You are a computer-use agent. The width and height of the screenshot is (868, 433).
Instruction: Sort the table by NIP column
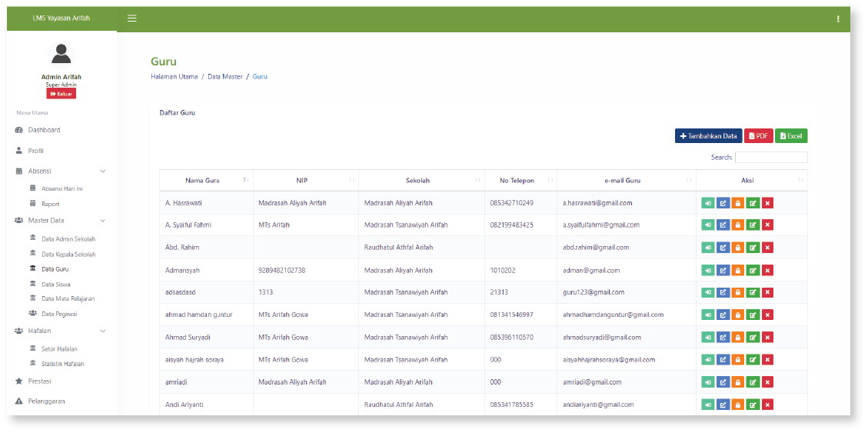click(x=305, y=181)
